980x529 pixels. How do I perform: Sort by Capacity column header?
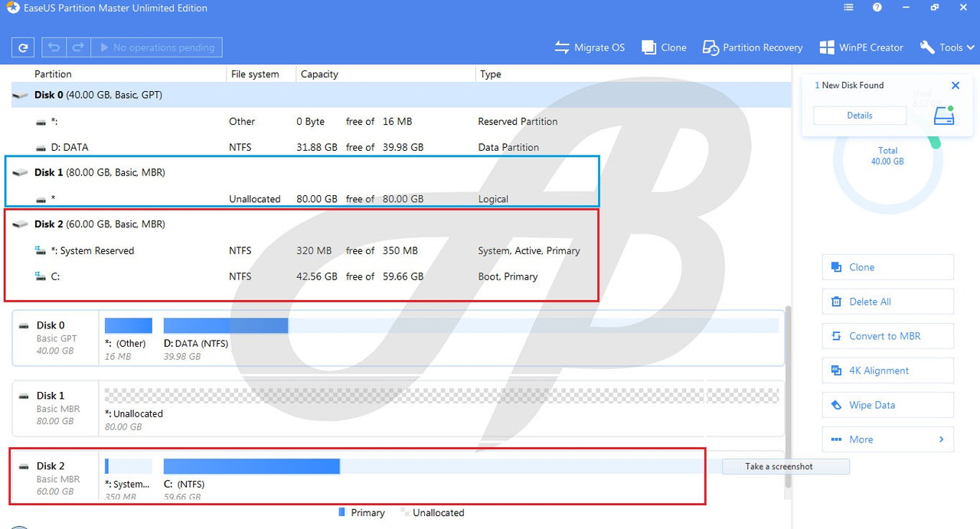[319, 74]
